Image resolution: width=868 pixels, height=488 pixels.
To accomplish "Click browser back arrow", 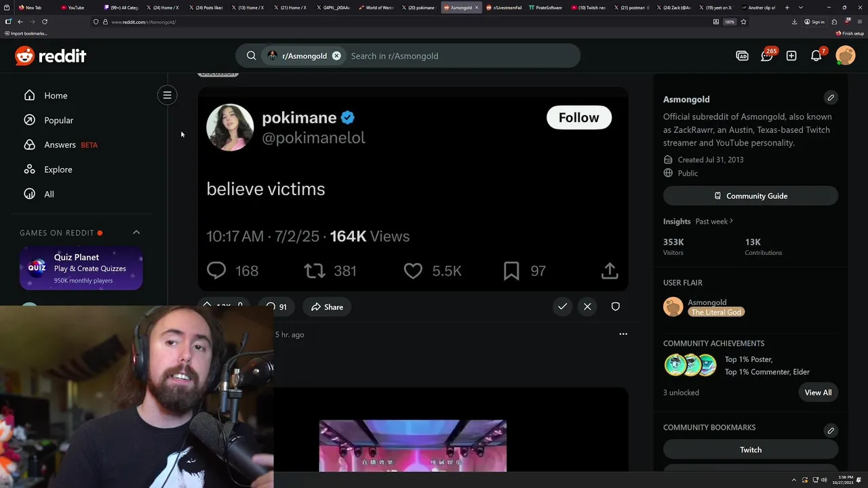I will tap(20, 22).
